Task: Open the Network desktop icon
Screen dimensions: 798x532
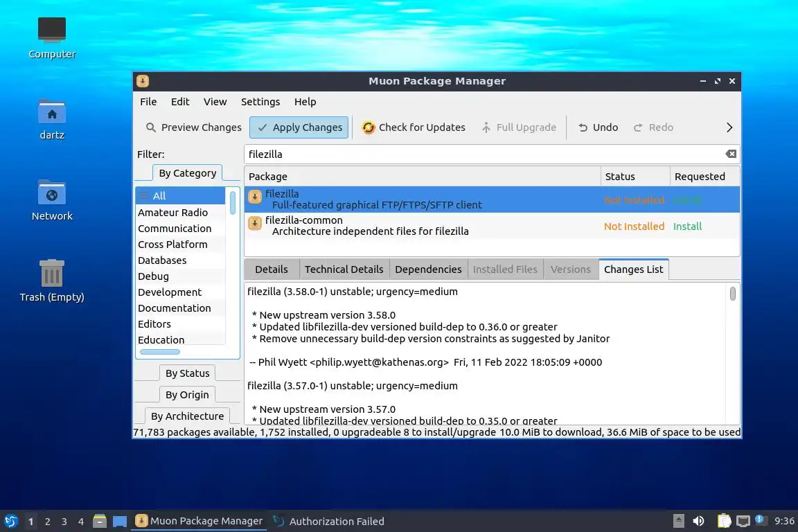Action: pos(52,200)
